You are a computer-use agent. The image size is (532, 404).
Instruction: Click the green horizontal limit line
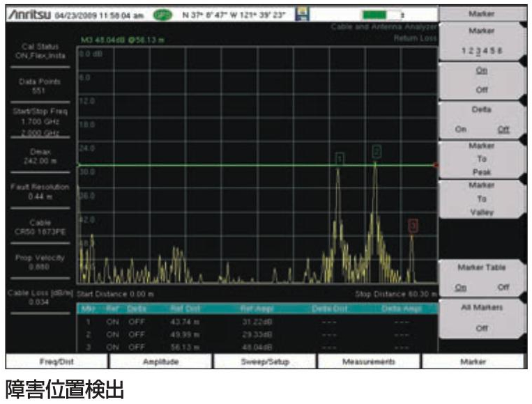(x=209, y=165)
